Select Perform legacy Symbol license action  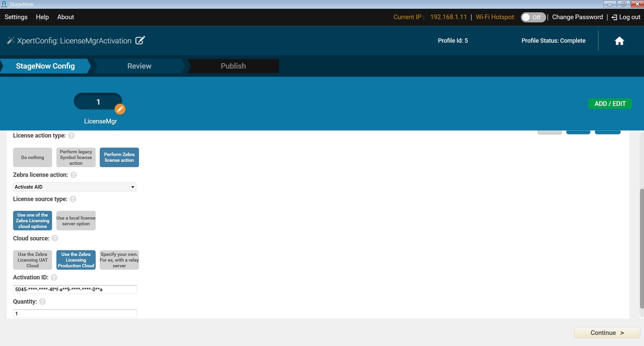click(76, 157)
